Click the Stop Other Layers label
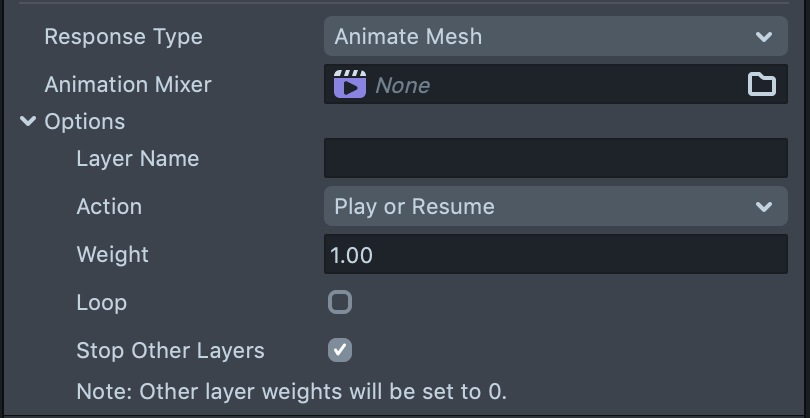810x418 pixels. coord(170,350)
